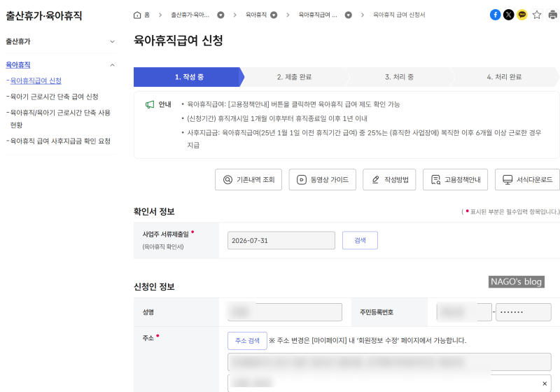The width and height of the screenshot is (560, 392).
Task: Click 검색 button next to date
Action: coord(360,240)
